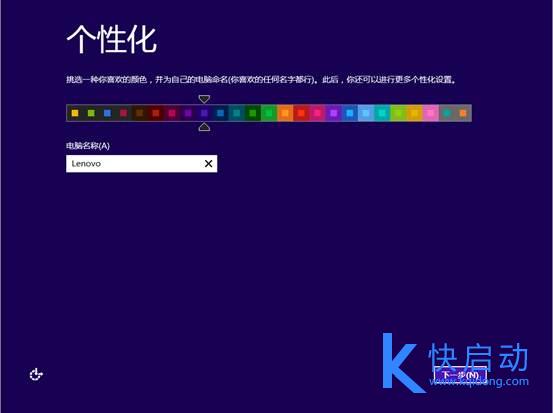Select the light pink color swatch
The height and width of the screenshot is (413, 553).
pos(431,113)
